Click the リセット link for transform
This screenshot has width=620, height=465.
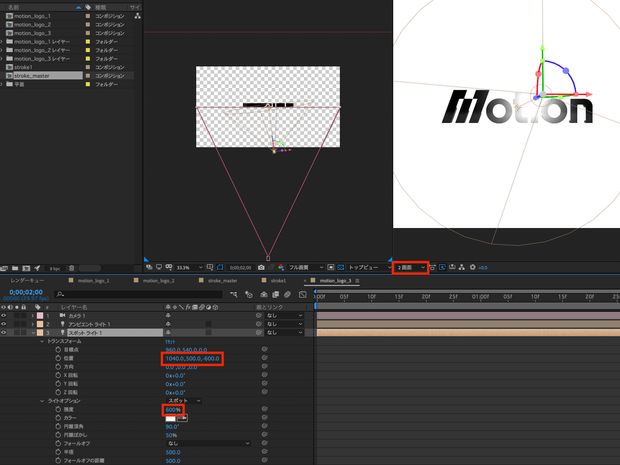click(x=170, y=341)
